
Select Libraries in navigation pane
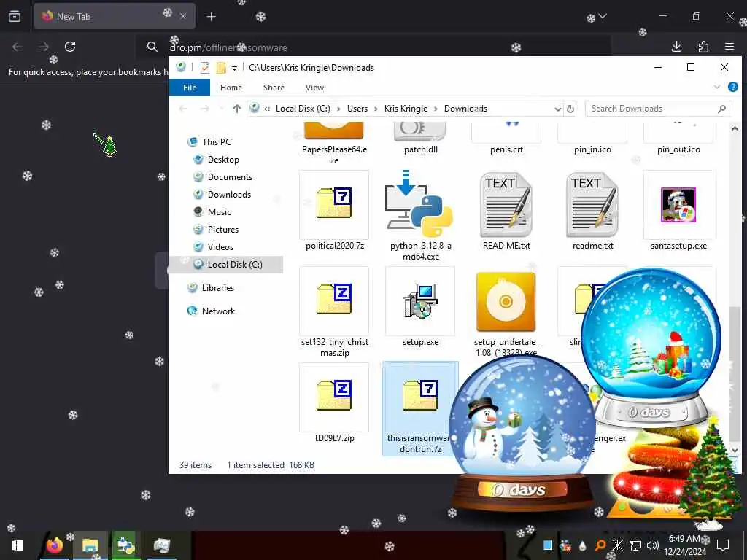point(217,288)
